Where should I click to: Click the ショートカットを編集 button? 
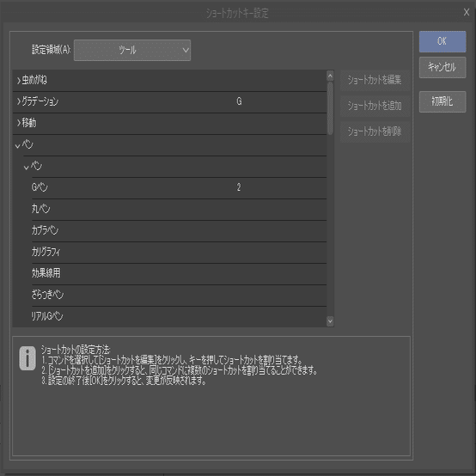(375, 80)
